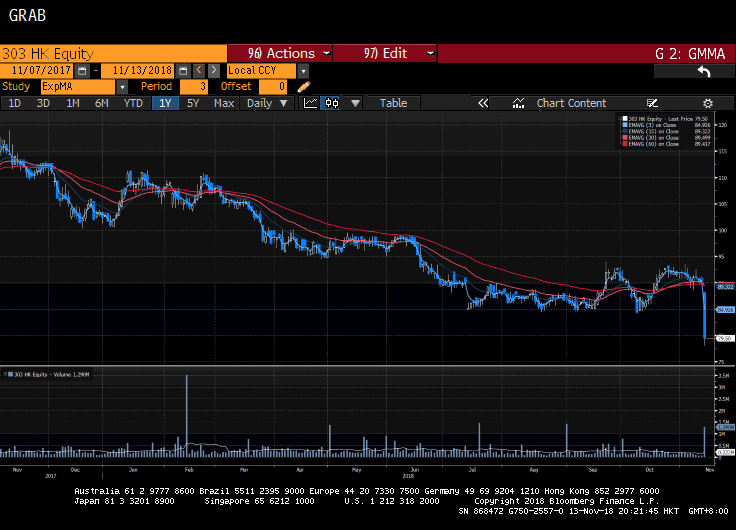The image size is (736, 530).
Task: Click the undo back arrow
Action: pyautogui.click(x=704, y=71)
